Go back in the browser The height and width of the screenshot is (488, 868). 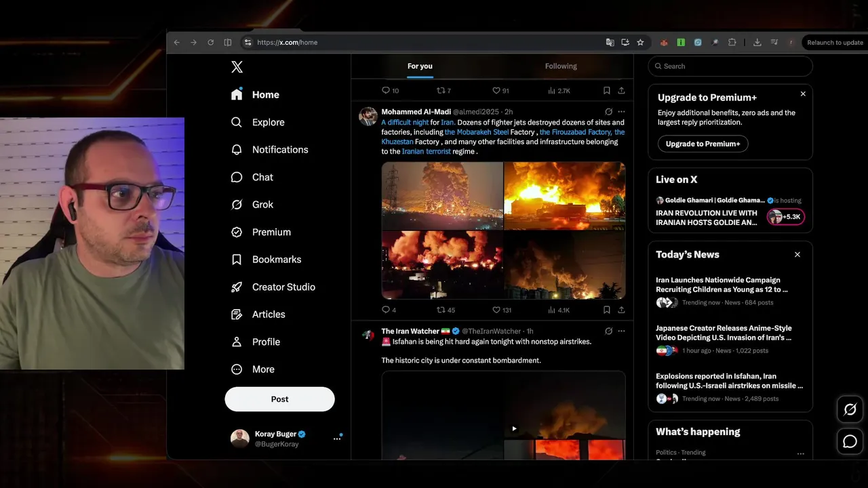[177, 42]
